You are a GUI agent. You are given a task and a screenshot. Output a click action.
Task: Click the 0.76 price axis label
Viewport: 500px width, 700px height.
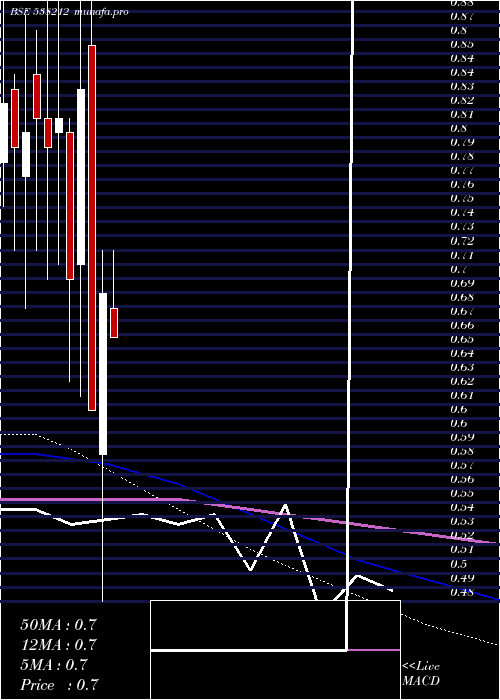point(462,184)
